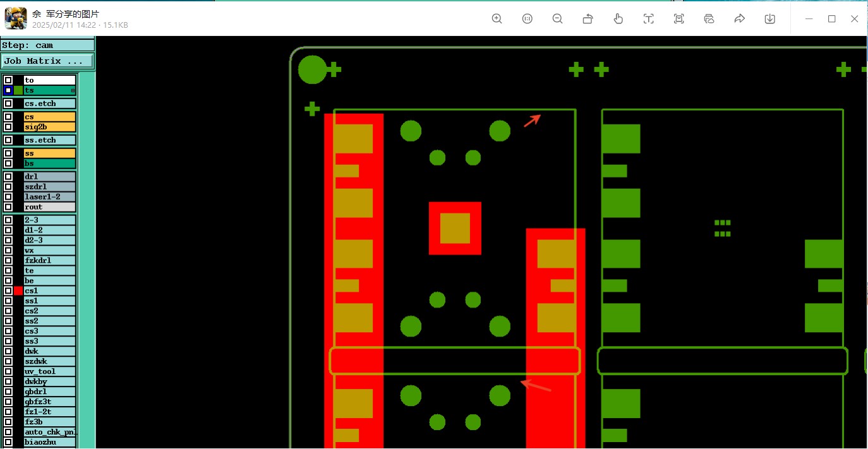Select the uv_tool layer name
868x449 pixels.
(x=50, y=372)
